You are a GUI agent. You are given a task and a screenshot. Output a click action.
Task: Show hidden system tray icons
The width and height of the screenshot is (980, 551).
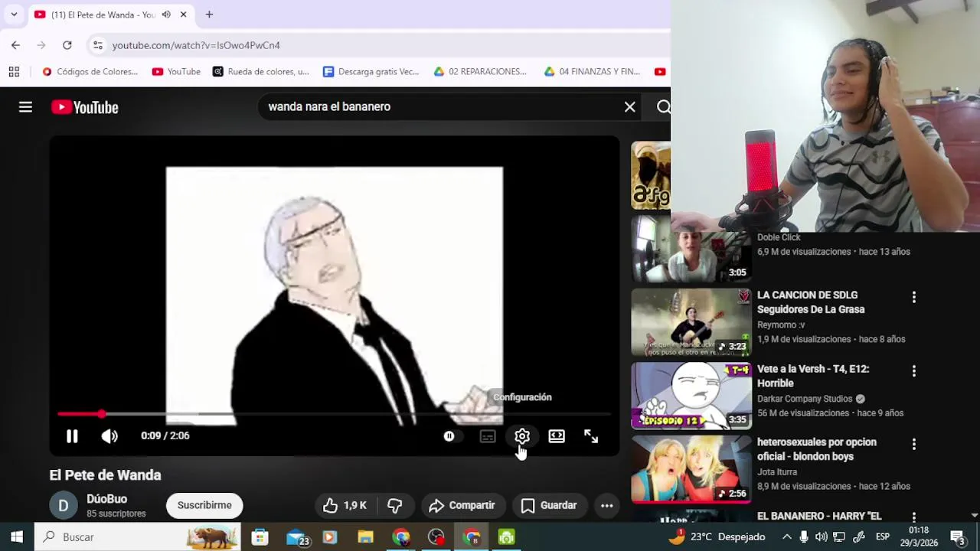click(x=786, y=537)
